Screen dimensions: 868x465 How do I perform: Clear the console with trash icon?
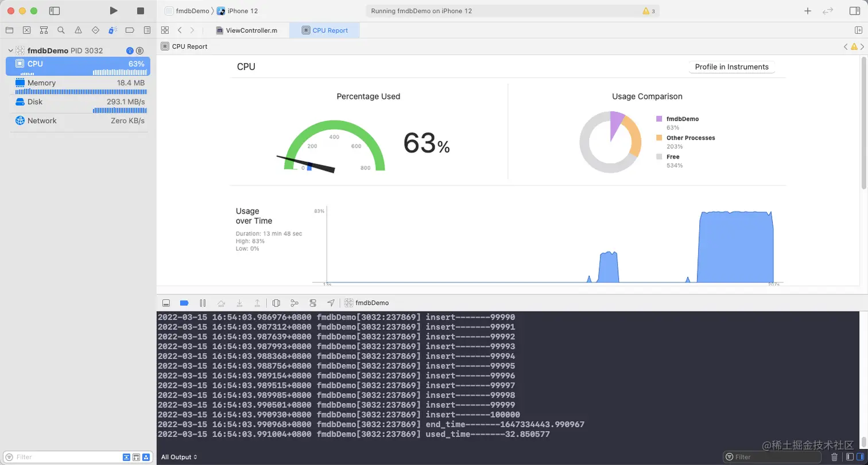(x=835, y=457)
